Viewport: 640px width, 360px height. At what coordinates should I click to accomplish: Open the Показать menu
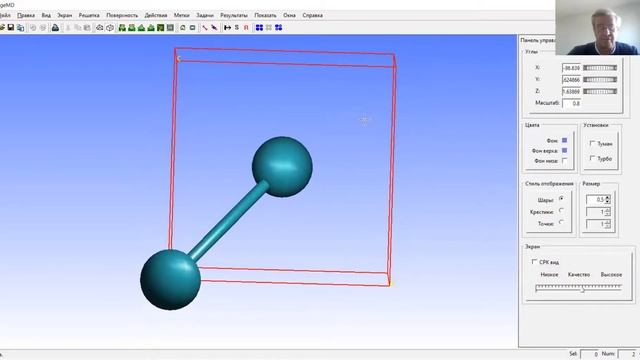pos(265,15)
